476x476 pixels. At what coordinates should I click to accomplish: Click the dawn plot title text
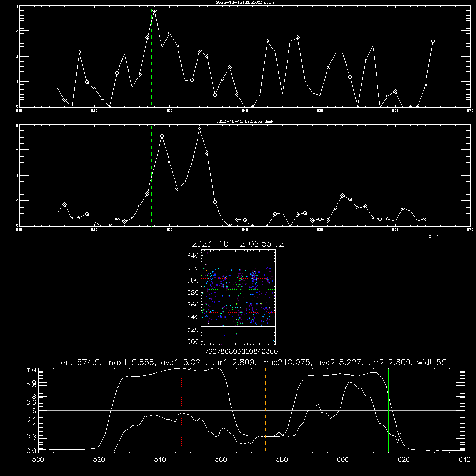[245, 2]
